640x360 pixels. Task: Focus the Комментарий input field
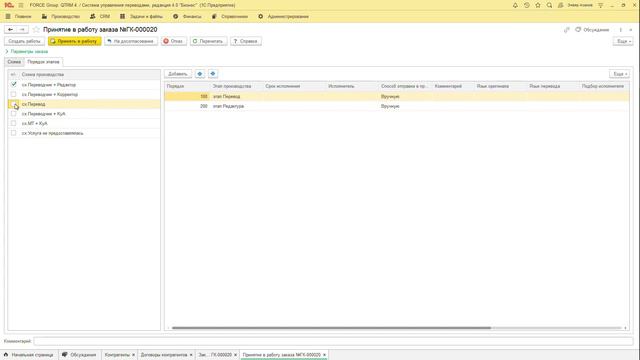pyautogui.click(x=333, y=341)
